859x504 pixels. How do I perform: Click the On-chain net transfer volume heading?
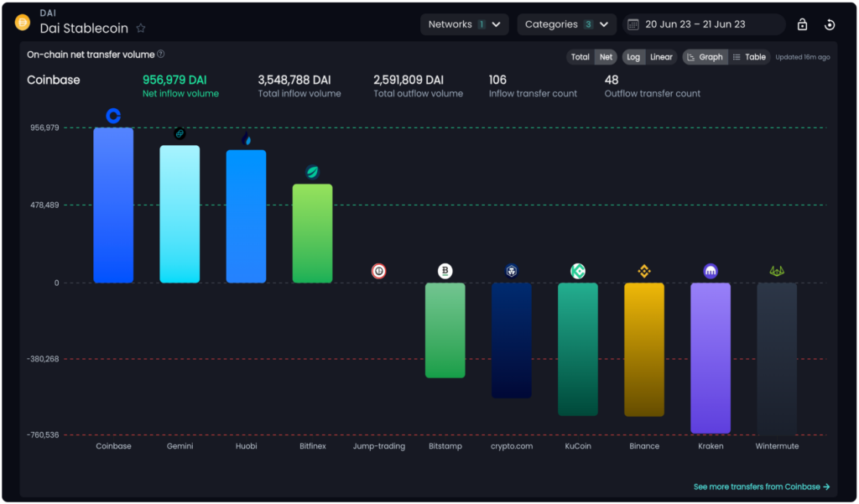(x=91, y=55)
